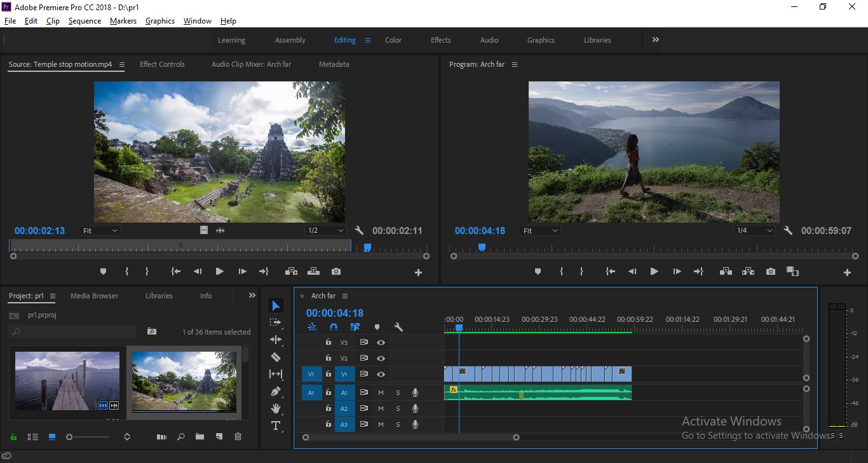Click the Project panel thumbnail zoom slider
The height and width of the screenshot is (463, 868).
point(89,437)
